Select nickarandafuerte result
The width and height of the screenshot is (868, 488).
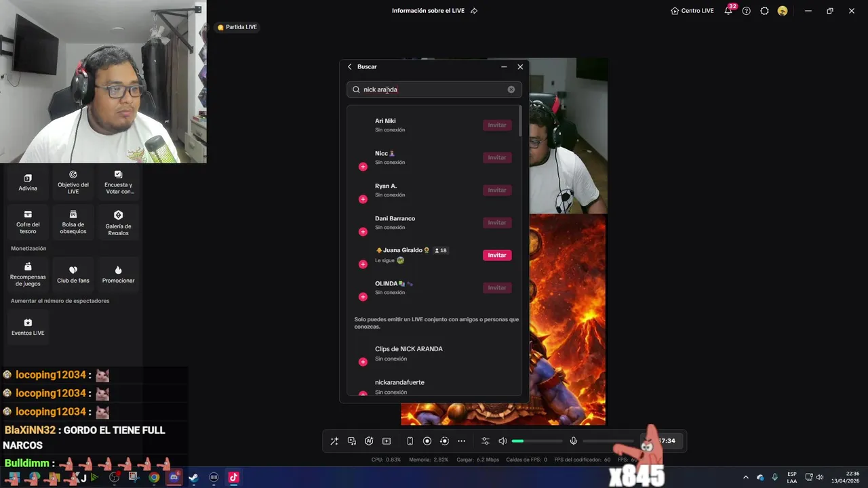click(x=434, y=386)
